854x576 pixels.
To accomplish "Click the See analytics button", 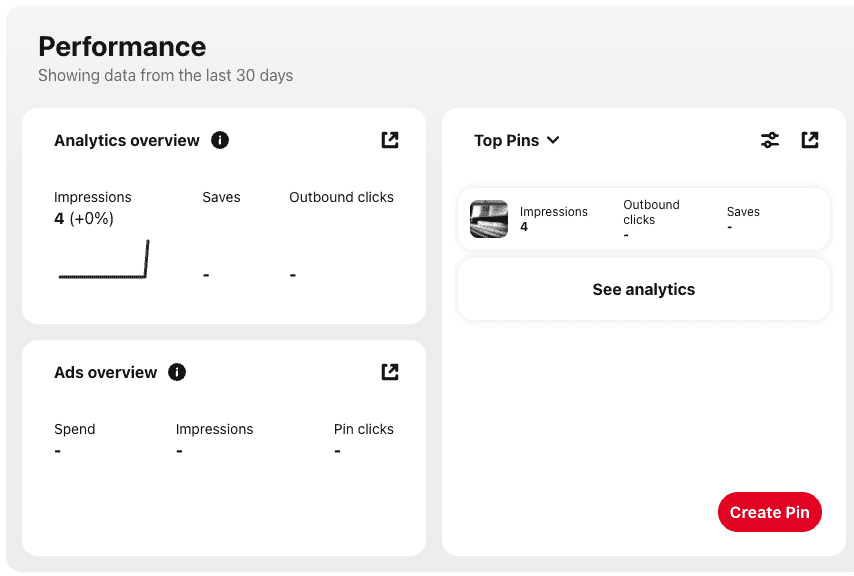I will [x=644, y=289].
